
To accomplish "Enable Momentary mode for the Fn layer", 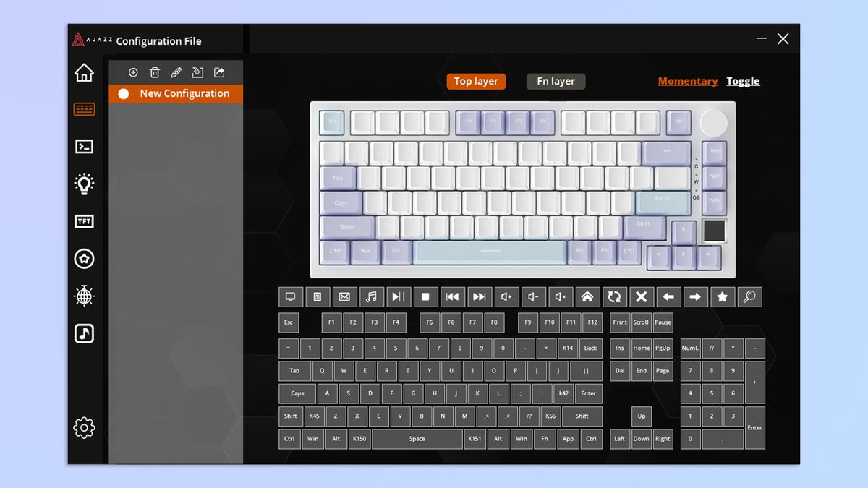I will pyautogui.click(x=687, y=81).
